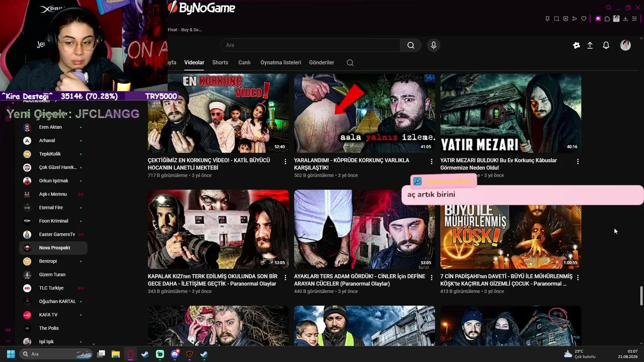Image resolution: width=644 pixels, height=362 pixels.
Task: Click the page vertical scrollbar thumb
Action: pyautogui.click(x=641, y=296)
